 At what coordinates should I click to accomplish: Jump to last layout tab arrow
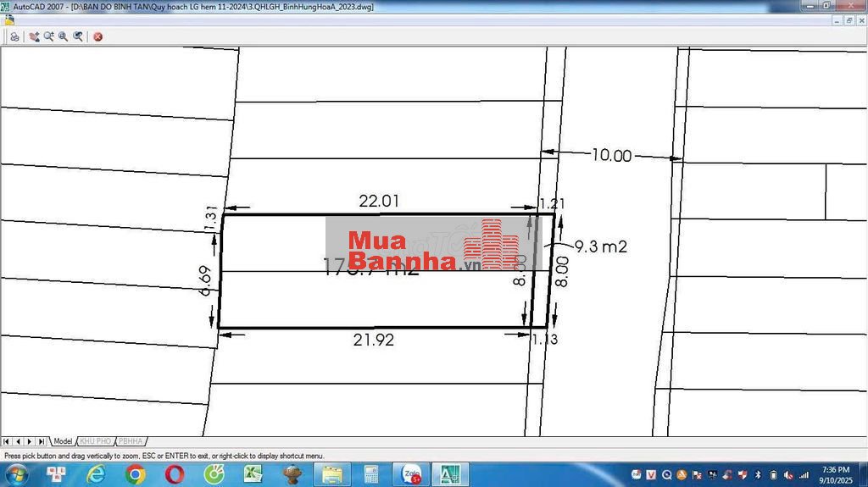pyautogui.click(x=42, y=441)
